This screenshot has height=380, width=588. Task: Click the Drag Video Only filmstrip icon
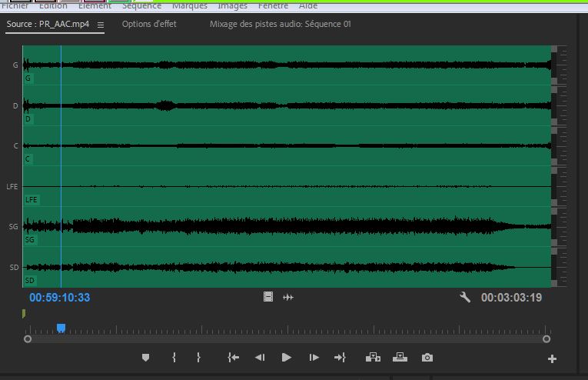(268, 297)
